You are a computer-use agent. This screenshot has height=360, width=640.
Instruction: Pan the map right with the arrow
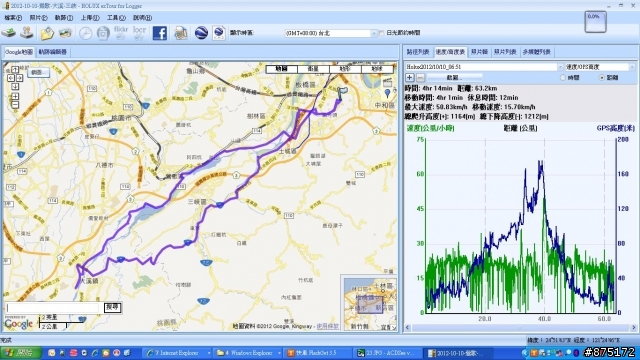(19, 78)
